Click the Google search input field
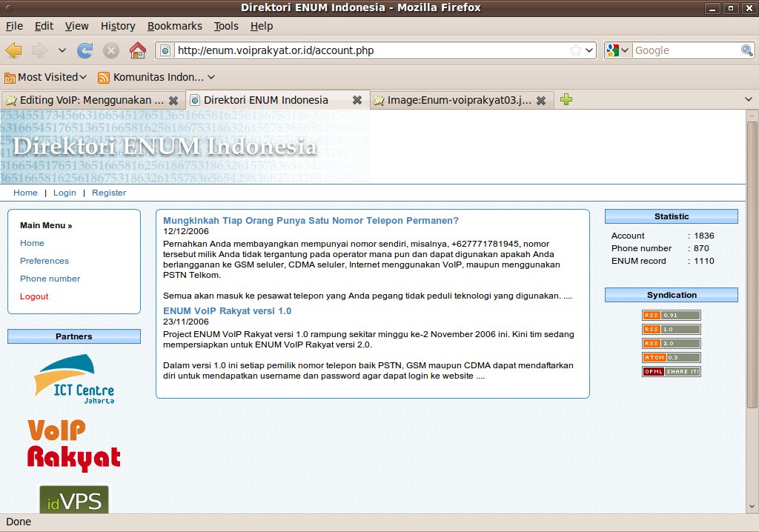The image size is (759, 532). [686, 50]
